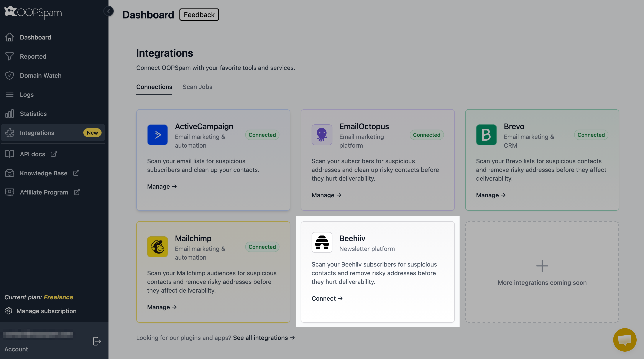Click the Freelance plan name

click(x=58, y=297)
